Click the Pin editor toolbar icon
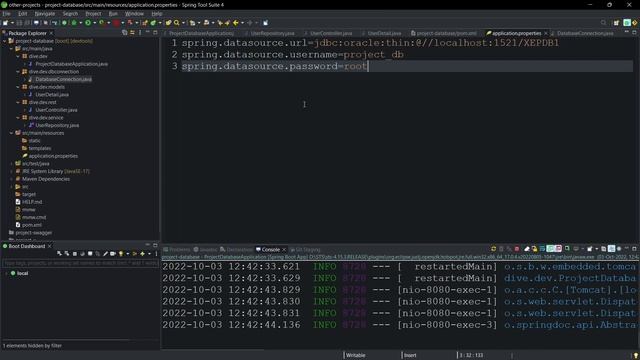This screenshot has width=640, height=360. (265, 23)
